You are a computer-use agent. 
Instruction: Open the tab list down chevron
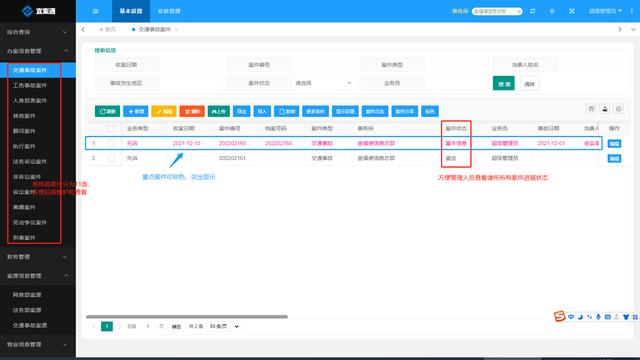(633, 29)
